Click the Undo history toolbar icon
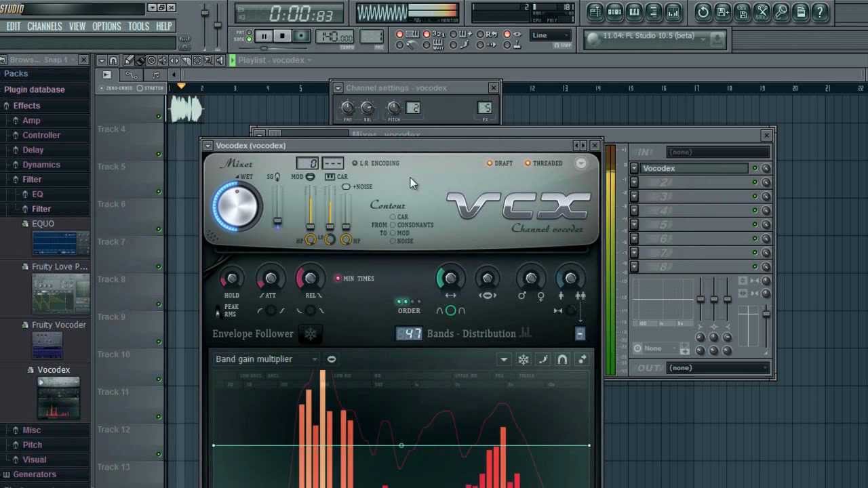This screenshot has height=488, width=868. [x=703, y=12]
